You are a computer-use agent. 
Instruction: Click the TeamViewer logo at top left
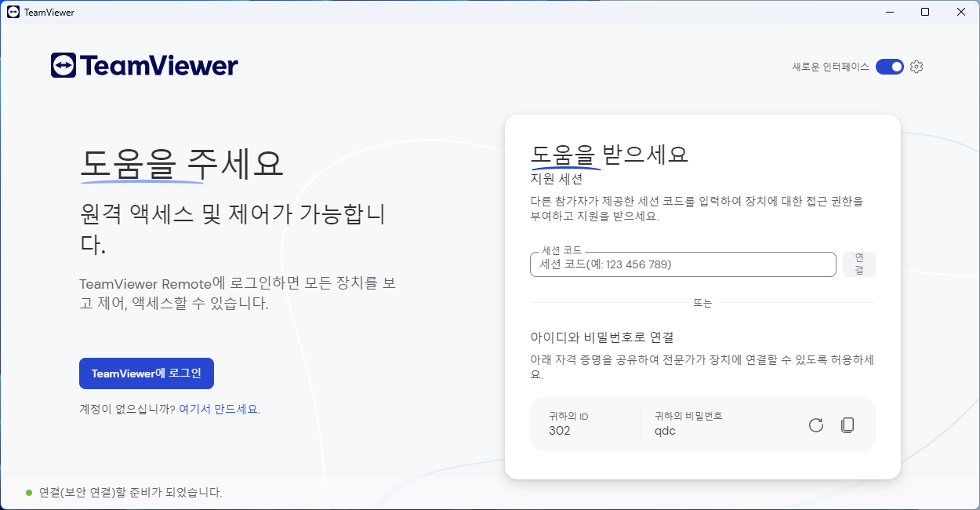pos(143,66)
